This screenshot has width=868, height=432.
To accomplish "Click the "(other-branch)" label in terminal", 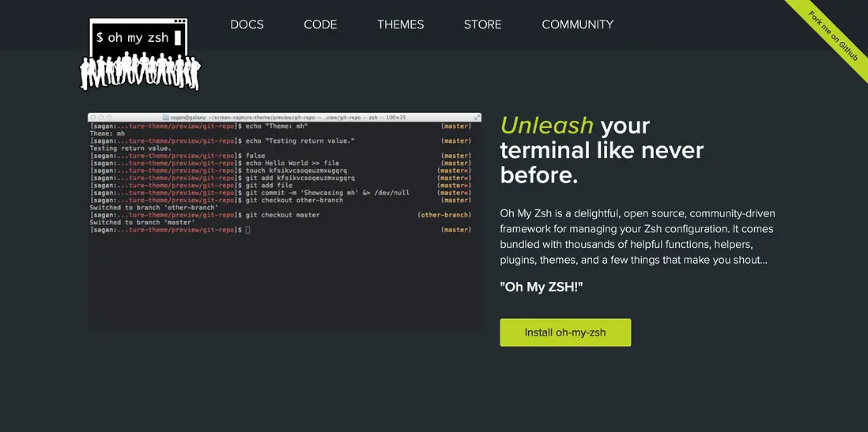I will [444, 215].
